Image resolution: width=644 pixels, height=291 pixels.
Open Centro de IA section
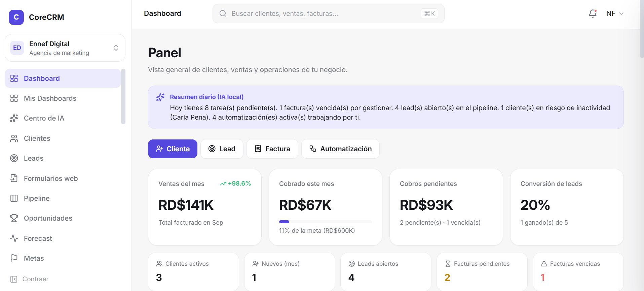(x=63, y=118)
